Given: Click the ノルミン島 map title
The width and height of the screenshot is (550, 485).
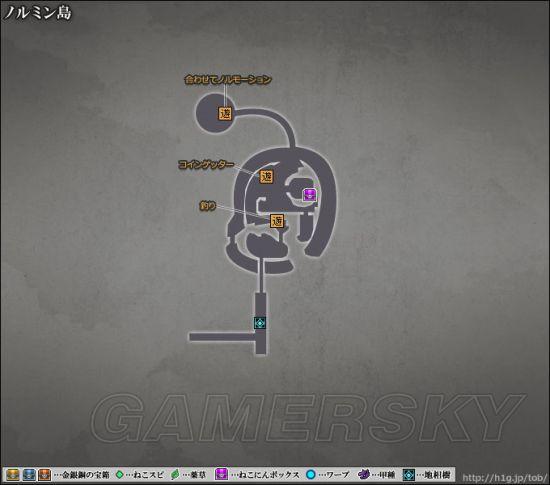Looking at the screenshot, I should (x=38, y=13).
